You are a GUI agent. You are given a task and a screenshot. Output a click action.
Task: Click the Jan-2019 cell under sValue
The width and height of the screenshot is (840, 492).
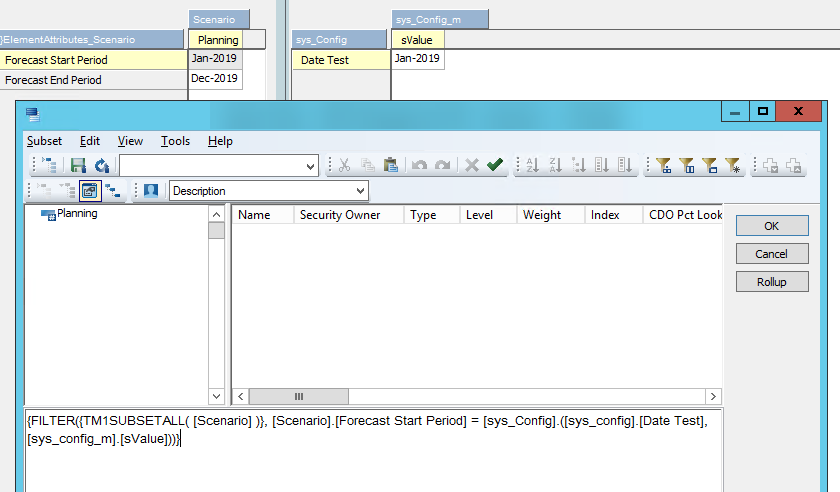[x=418, y=58]
